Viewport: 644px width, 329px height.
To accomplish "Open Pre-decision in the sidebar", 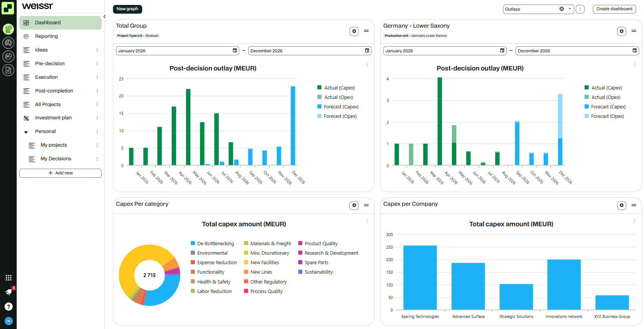I will tap(61, 64).
